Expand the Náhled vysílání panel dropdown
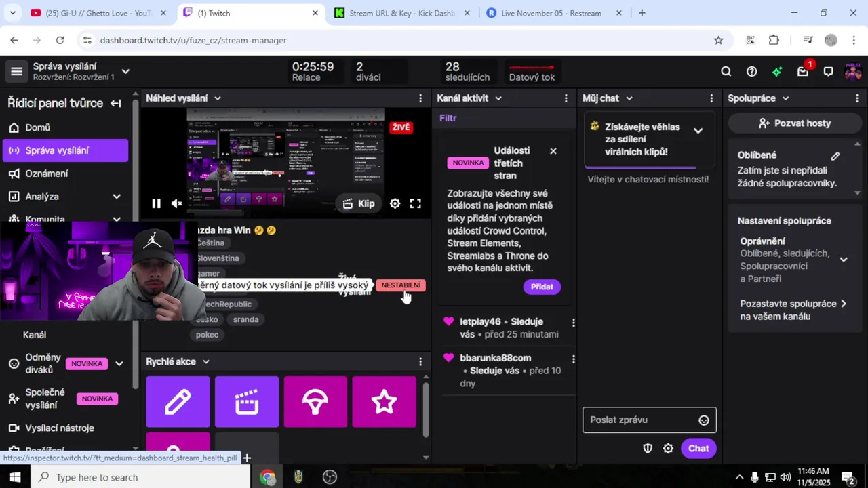This screenshot has height=488, width=868. pyautogui.click(x=218, y=98)
